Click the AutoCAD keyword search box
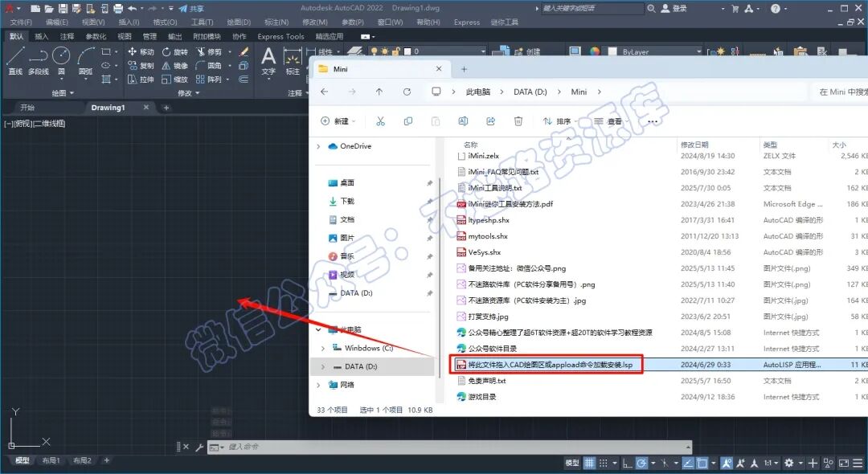 pos(592,8)
